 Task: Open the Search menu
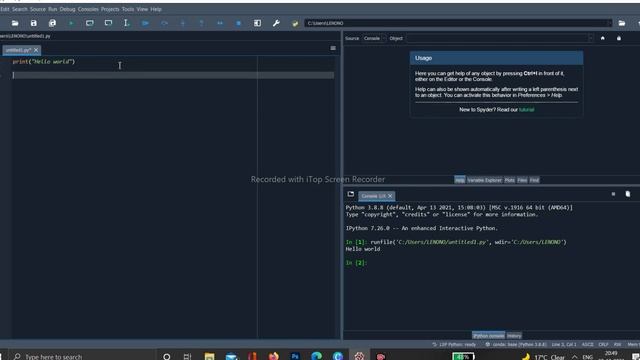coord(20,9)
